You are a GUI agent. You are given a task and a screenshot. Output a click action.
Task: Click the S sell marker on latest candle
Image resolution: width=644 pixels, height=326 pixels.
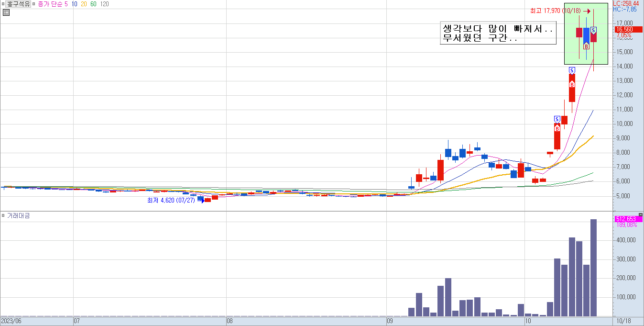tap(593, 30)
